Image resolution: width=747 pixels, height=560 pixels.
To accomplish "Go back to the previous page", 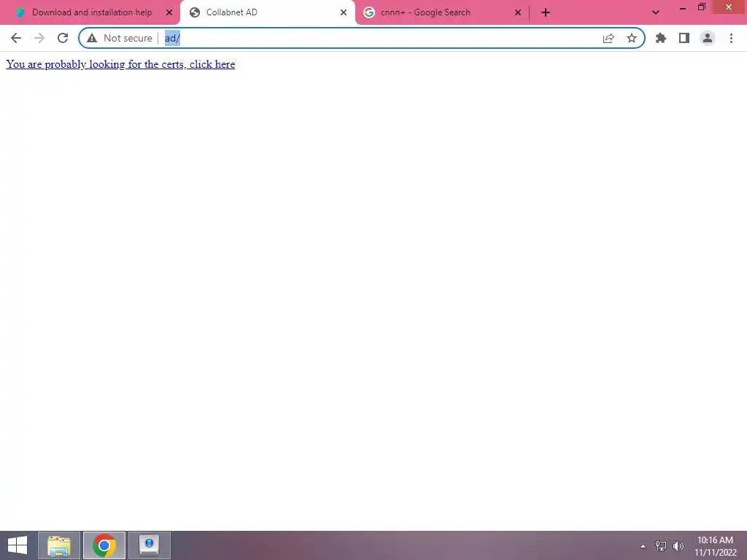I will tap(16, 38).
